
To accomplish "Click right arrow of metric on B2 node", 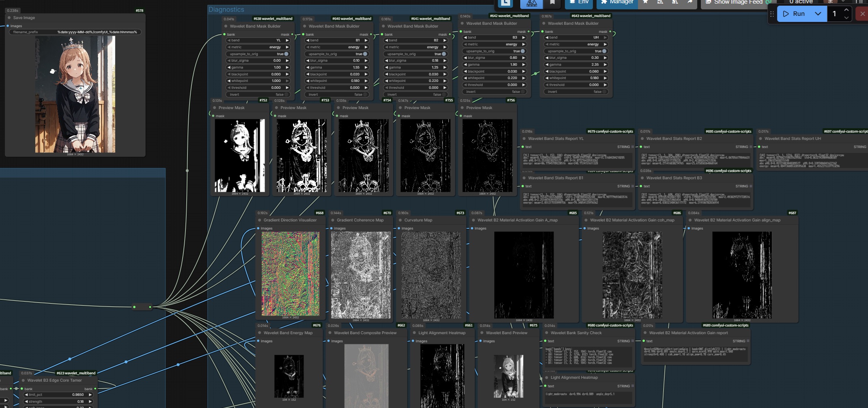I will (445, 47).
